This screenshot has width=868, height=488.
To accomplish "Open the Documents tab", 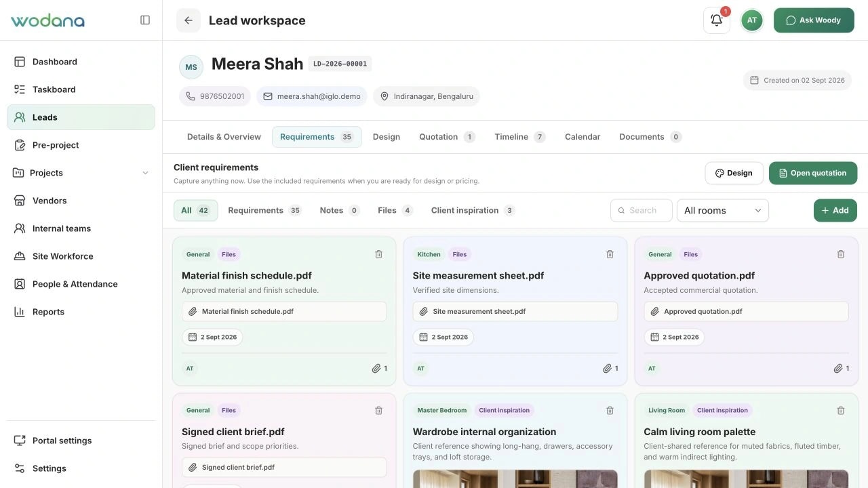I will pyautogui.click(x=650, y=137).
